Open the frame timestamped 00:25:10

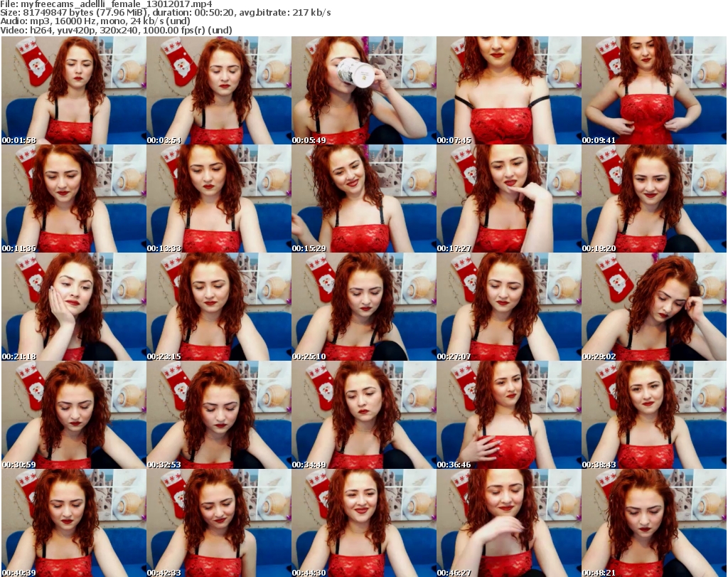364,307
